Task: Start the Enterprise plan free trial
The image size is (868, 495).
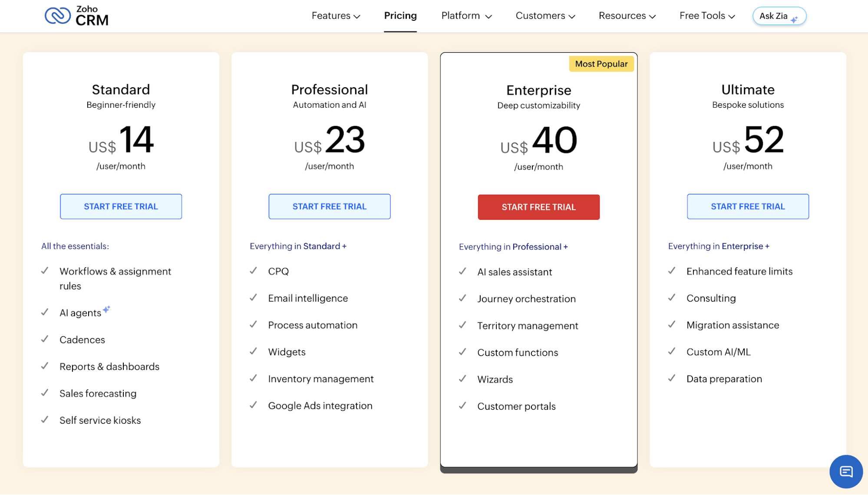Action: tap(539, 207)
